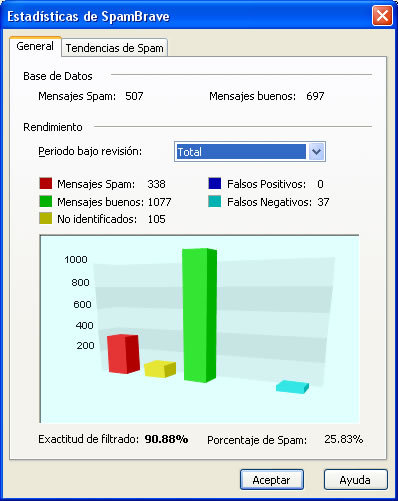This screenshot has width=398, height=501.
Task: Click the green Mensajes buenos color swatch
Action: point(46,201)
